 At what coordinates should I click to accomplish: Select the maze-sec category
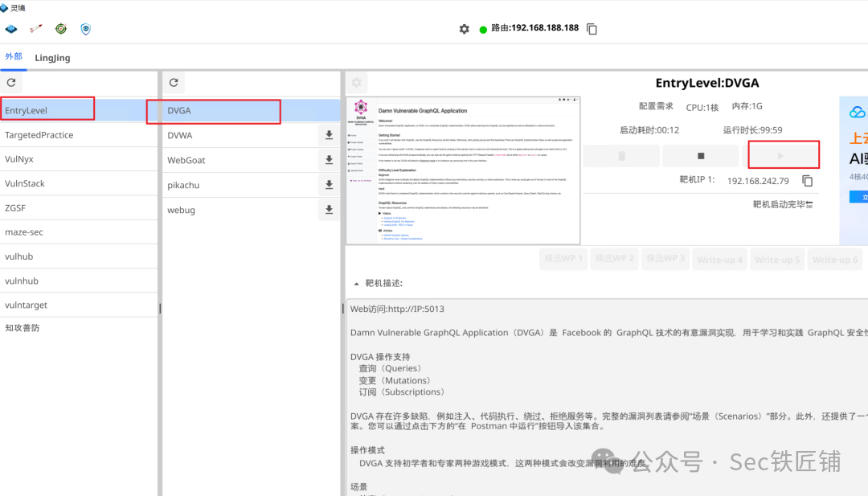(x=79, y=232)
